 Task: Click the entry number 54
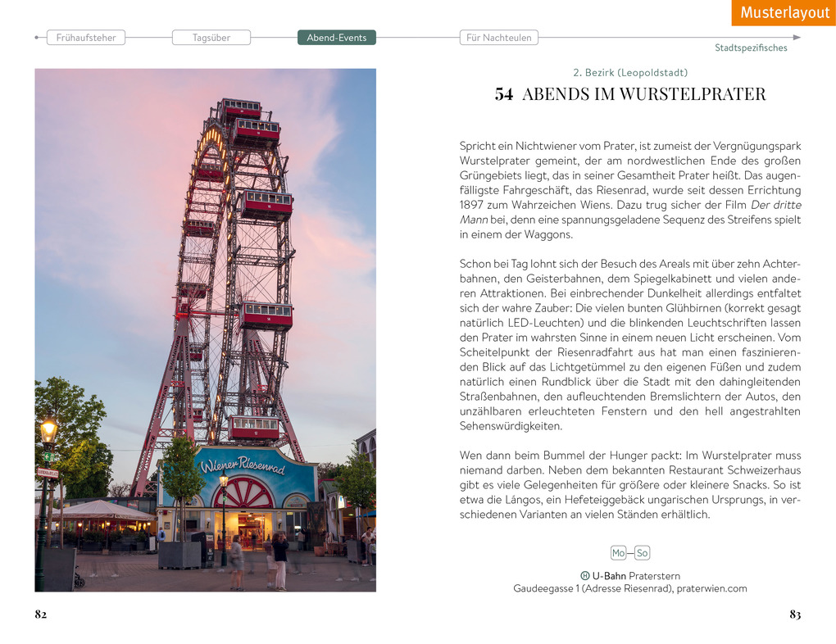coord(503,93)
